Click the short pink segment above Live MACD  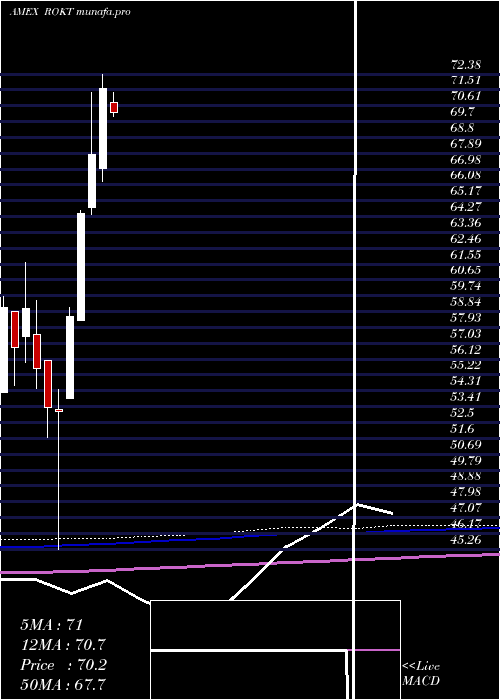[x=374, y=650]
